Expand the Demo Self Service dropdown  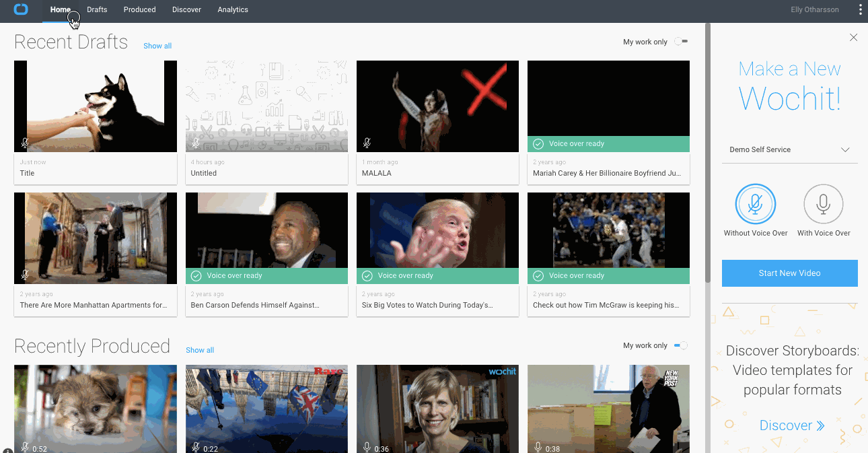[790, 149]
